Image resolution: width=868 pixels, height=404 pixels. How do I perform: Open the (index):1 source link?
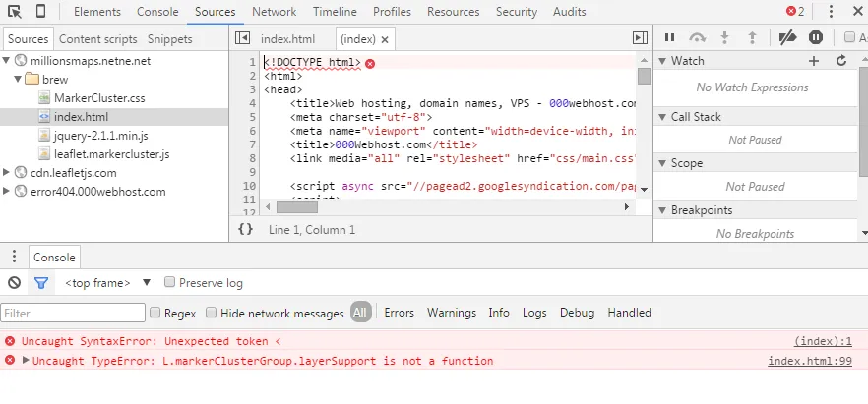point(823,341)
